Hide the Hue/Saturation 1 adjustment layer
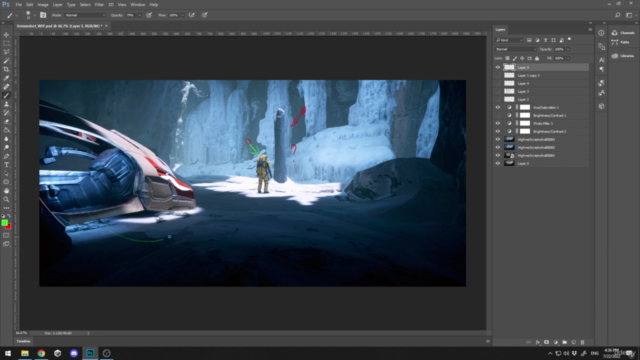 point(498,107)
